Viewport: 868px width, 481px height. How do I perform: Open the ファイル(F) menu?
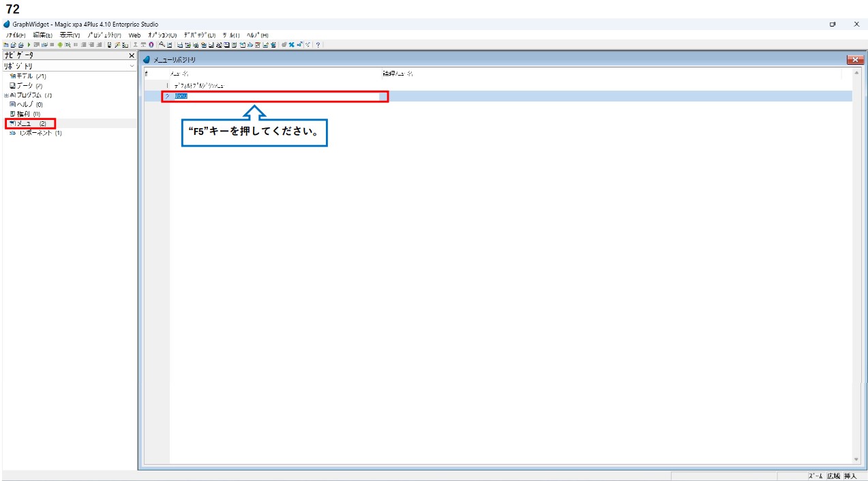click(16, 35)
